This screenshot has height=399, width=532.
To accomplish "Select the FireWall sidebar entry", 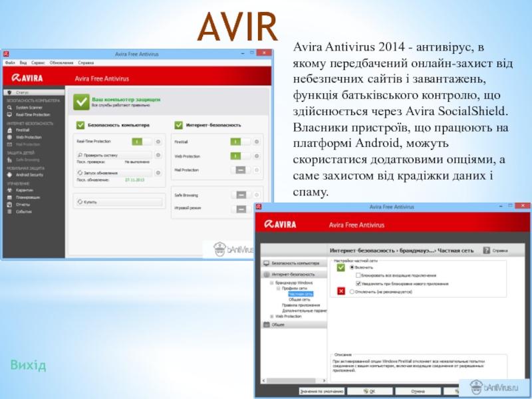I will click(23, 130).
